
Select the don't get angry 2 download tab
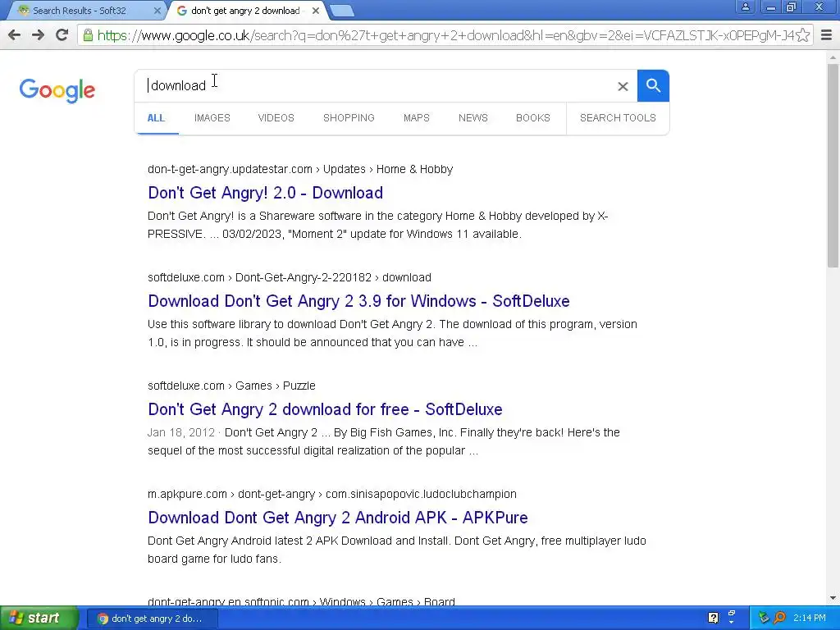246,11
